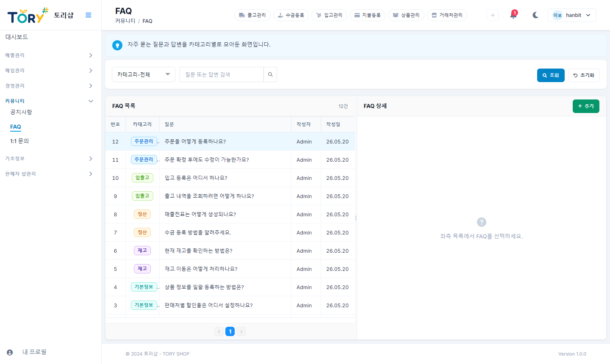Open 공지사항 submenu item
The height and width of the screenshot is (364, 610).
tap(21, 112)
